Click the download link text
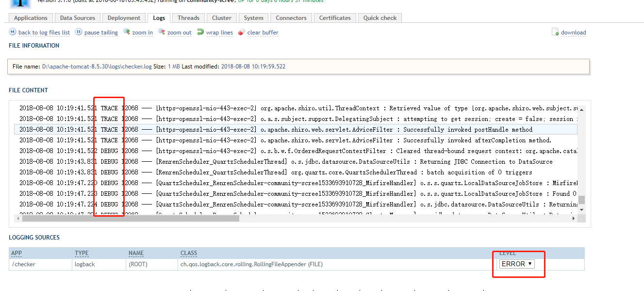Image resolution: width=644 pixels, height=291 pixels. pos(574,33)
